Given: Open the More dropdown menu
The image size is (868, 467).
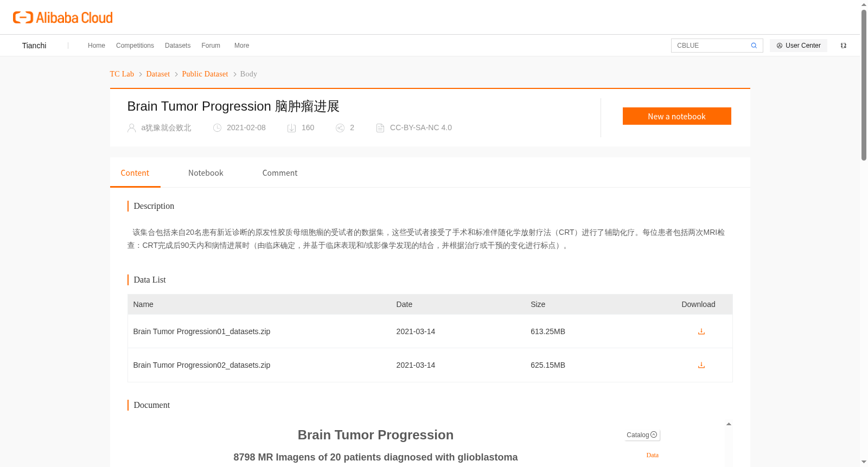Looking at the screenshot, I should tap(241, 46).
